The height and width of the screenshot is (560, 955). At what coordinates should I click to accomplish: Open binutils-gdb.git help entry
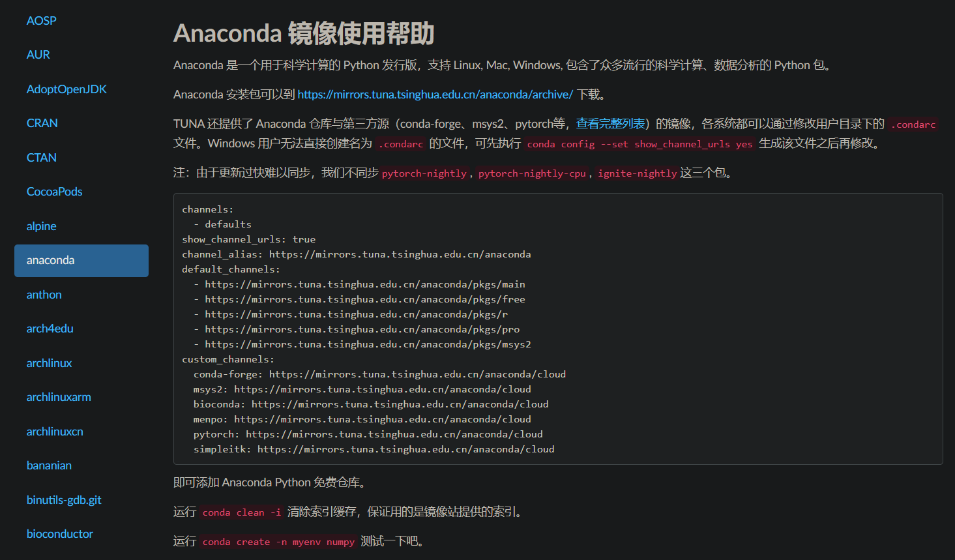[64, 500]
